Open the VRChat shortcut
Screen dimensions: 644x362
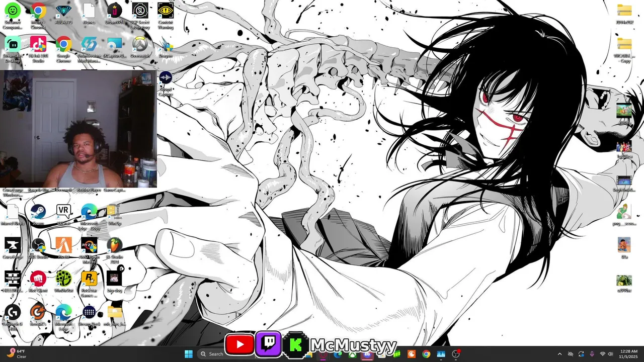tap(63, 215)
